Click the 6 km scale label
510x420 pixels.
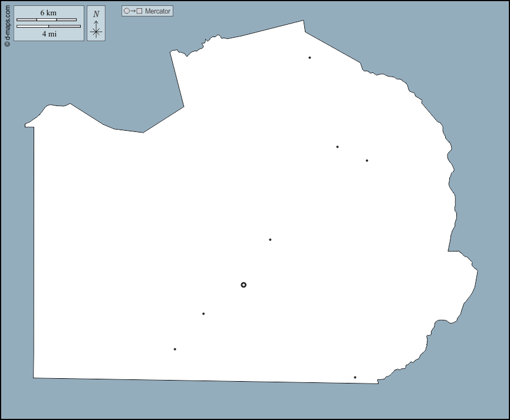coord(48,13)
